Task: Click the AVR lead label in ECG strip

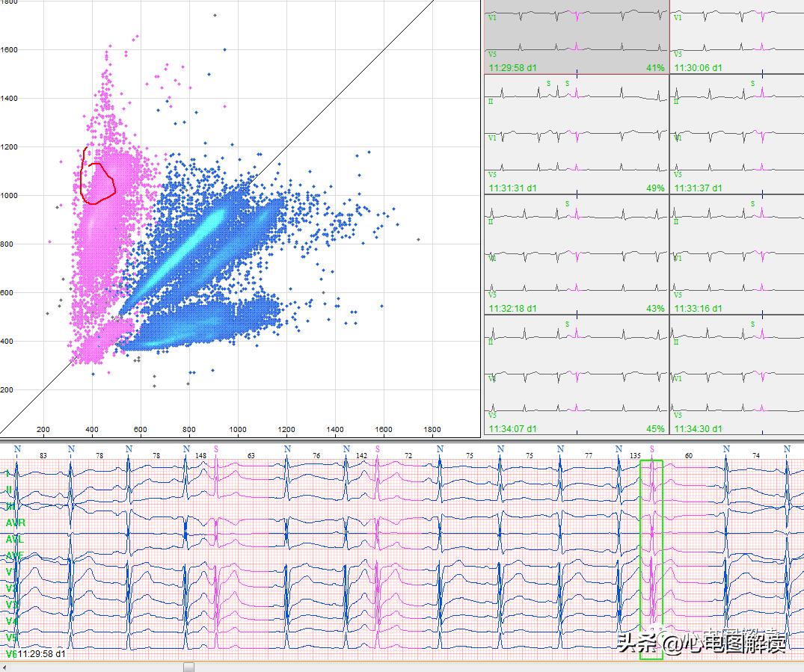Action: 15,523
